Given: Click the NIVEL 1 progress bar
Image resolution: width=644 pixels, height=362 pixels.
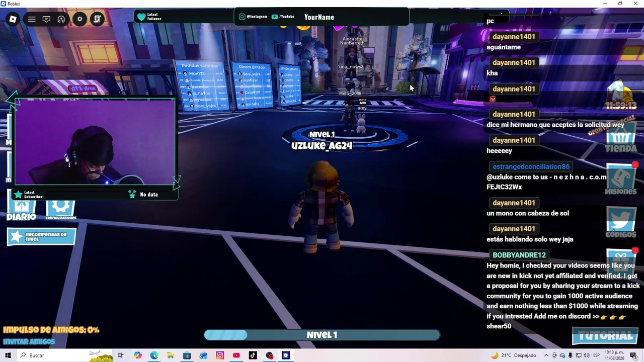Looking at the screenshot, I should tap(322, 335).
